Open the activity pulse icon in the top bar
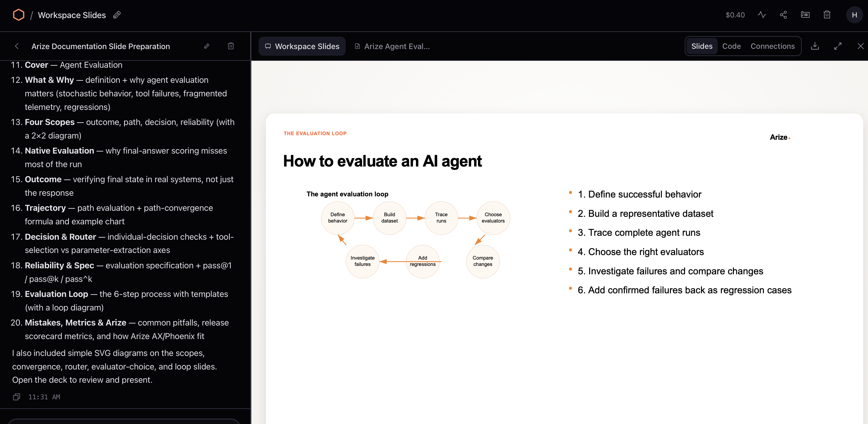This screenshot has height=424, width=868. pos(762,15)
